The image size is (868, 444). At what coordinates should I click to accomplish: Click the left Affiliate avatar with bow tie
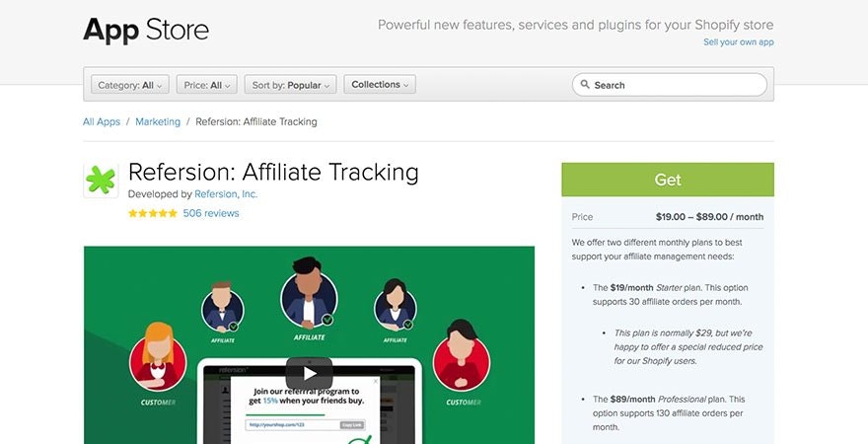click(x=223, y=307)
